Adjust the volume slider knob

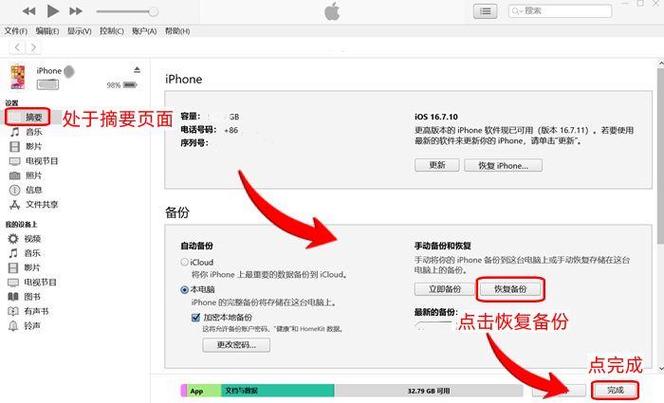154,12
